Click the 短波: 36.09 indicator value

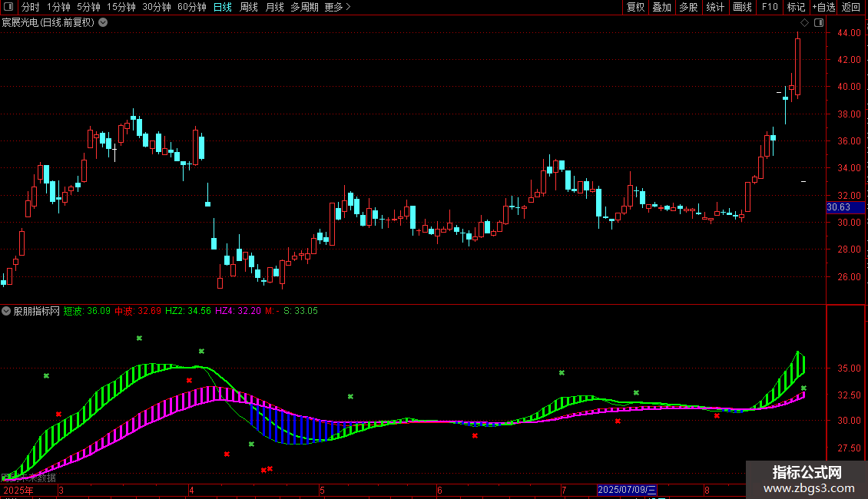click(x=87, y=311)
